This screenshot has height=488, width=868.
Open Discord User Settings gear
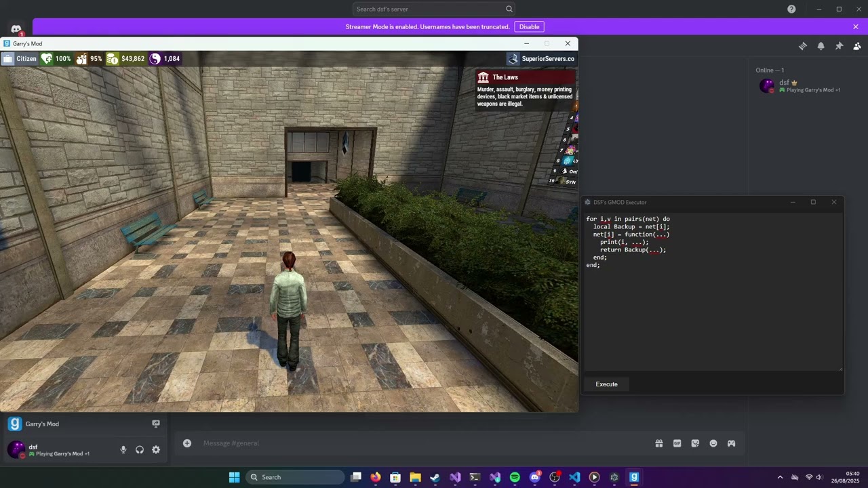click(x=156, y=449)
